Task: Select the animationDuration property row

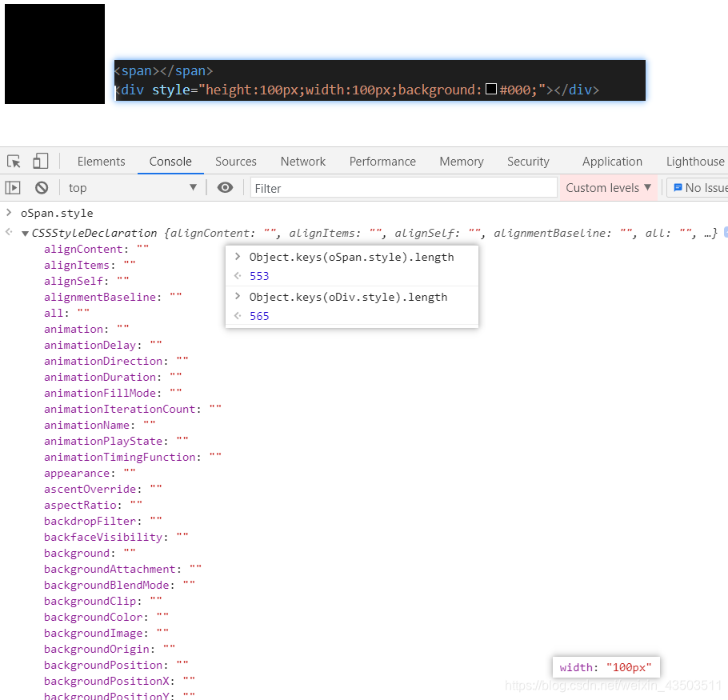Action: tap(113, 378)
